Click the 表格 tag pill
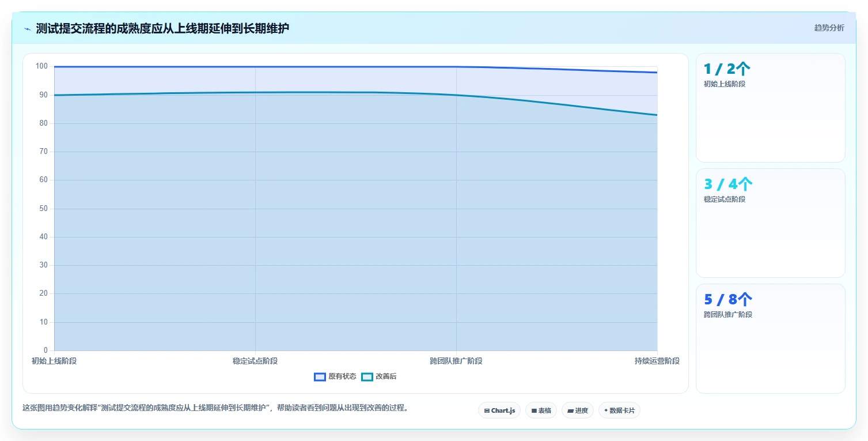 [541, 410]
